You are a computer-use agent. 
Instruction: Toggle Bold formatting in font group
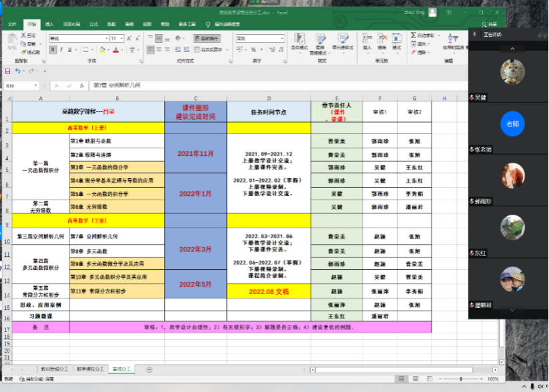coord(52,49)
